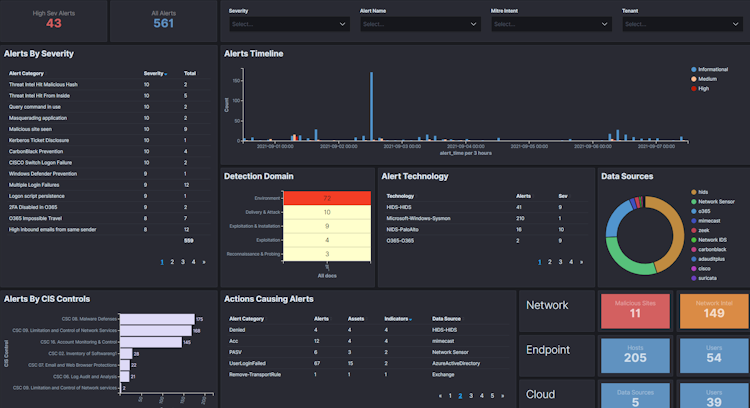Go to previous page in Actions Causing Alerts
The image size is (750, 408).
tap(440, 396)
